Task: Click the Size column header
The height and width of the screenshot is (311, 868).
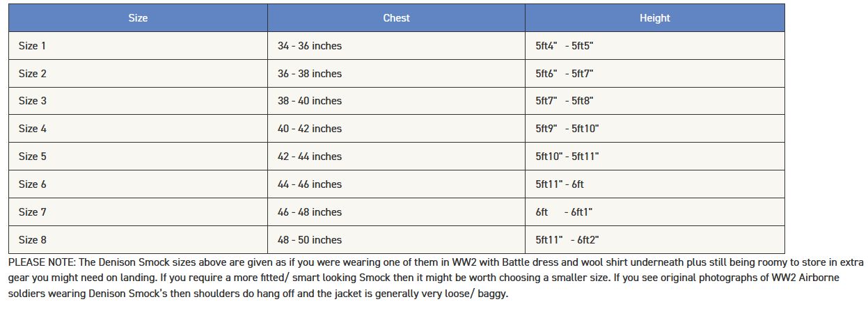Action: (x=138, y=18)
